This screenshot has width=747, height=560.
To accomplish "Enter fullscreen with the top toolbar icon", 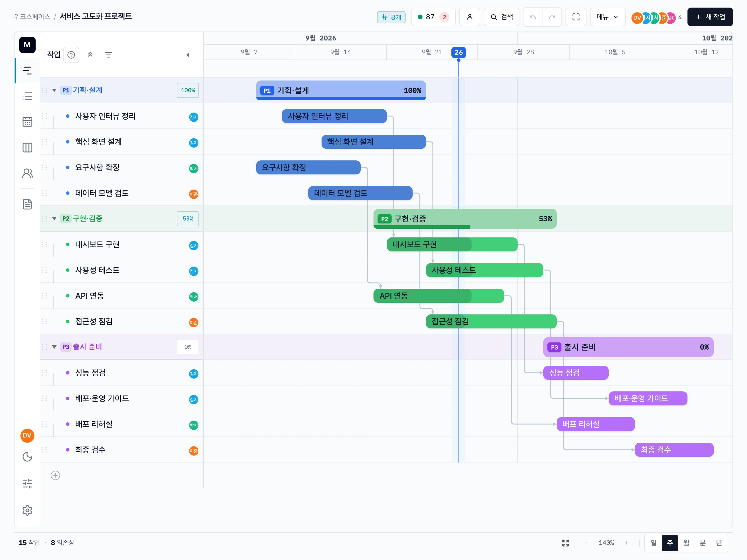I will [576, 17].
